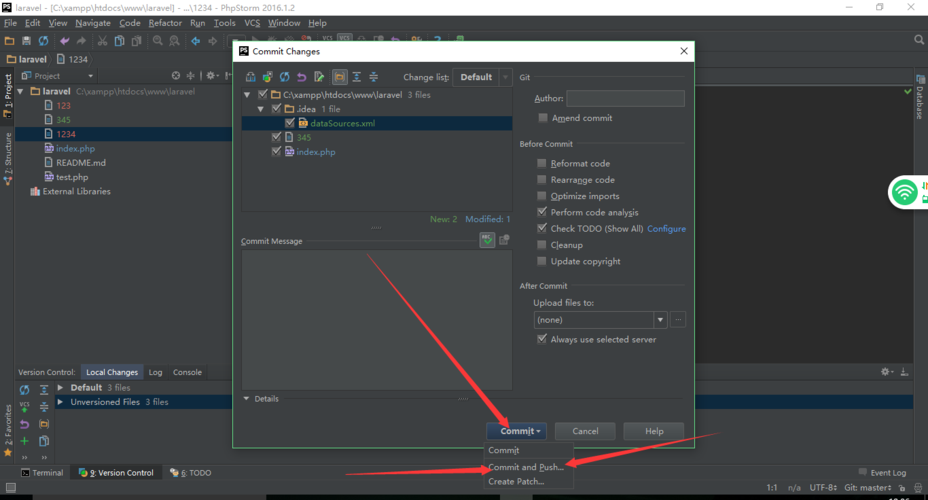Collapse the .idea folder node in commit tree
This screenshot has width=928, height=500.
tap(260, 109)
